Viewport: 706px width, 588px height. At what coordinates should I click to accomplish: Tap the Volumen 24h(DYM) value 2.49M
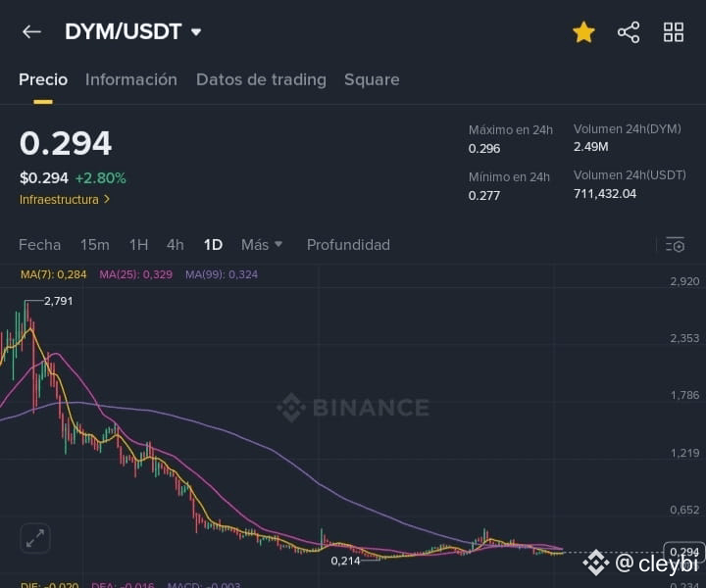click(590, 147)
